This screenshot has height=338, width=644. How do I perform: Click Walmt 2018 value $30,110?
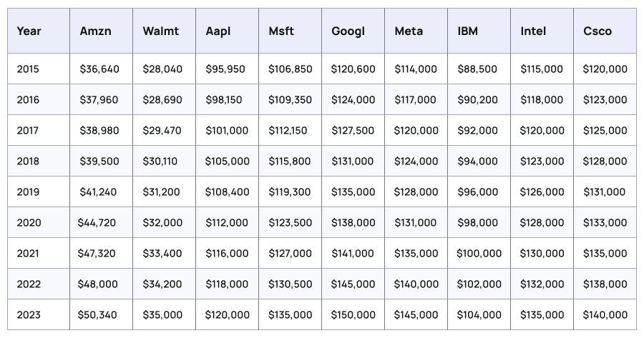pyautogui.click(x=162, y=161)
